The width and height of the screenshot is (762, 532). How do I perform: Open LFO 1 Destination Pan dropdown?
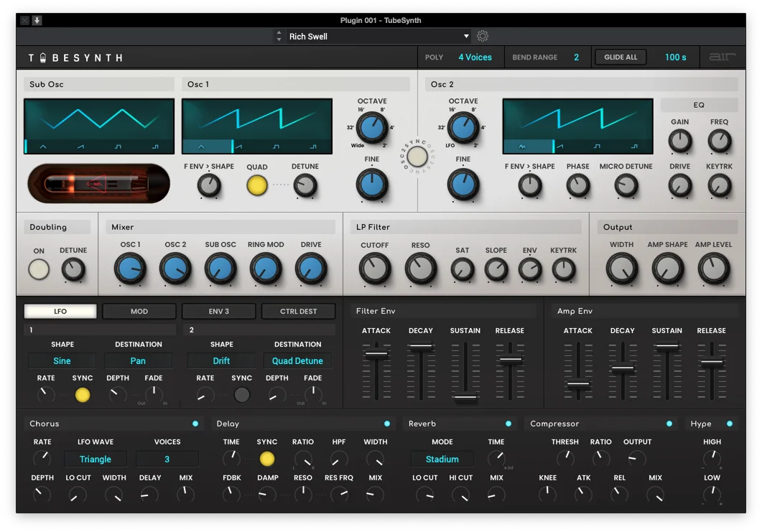[138, 361]
